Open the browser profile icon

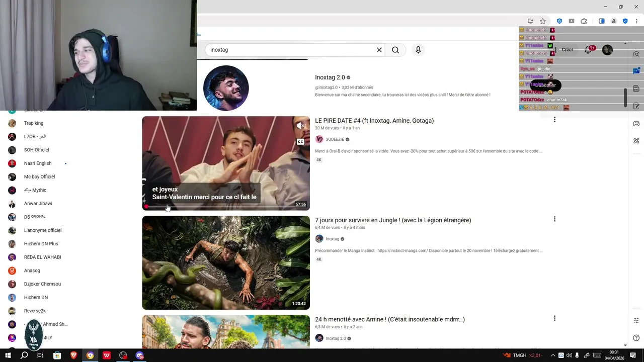tap(614, 21)
